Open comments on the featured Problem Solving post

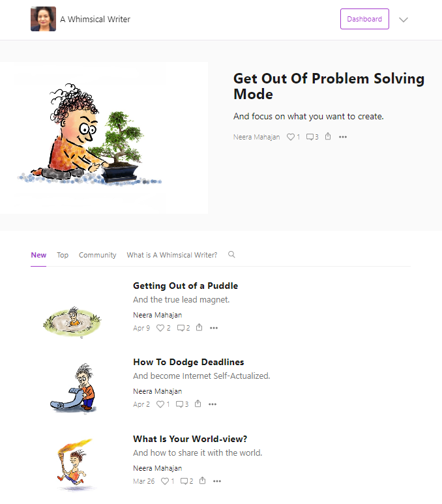click(312, 137)
